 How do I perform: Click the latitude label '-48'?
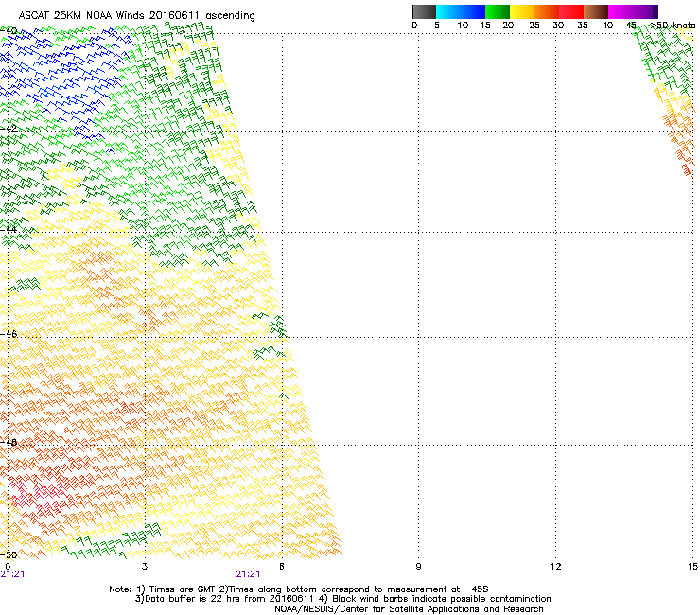9,442
